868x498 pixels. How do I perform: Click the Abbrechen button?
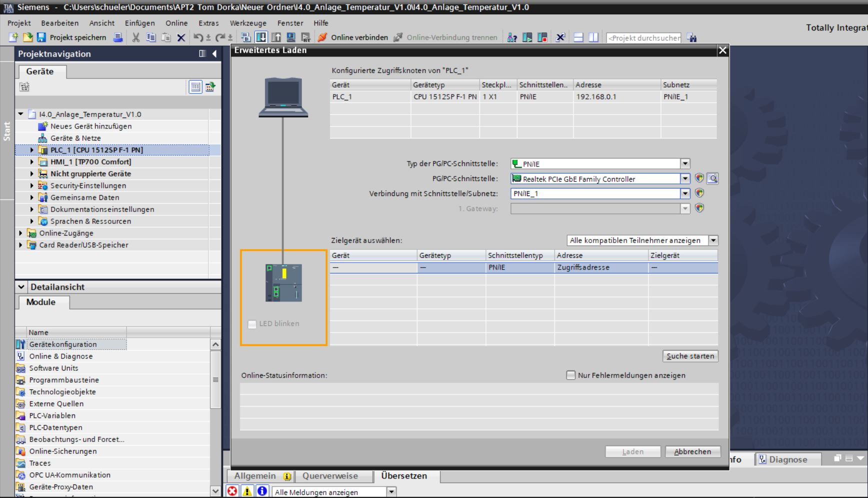coord(692,451)
